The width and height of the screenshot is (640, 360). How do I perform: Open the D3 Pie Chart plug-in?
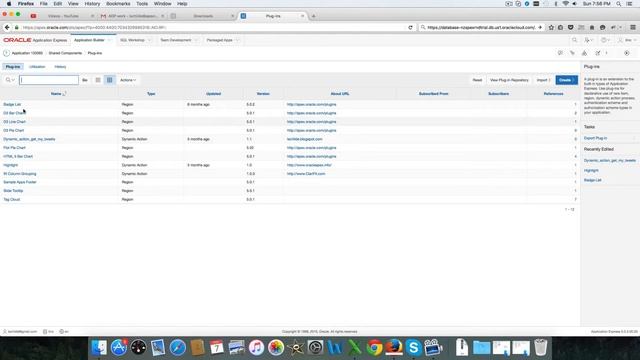coord(13,131)
